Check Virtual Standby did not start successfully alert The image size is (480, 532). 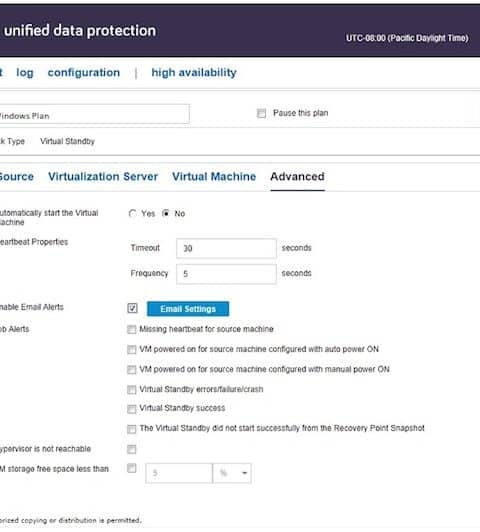(132, 429)
